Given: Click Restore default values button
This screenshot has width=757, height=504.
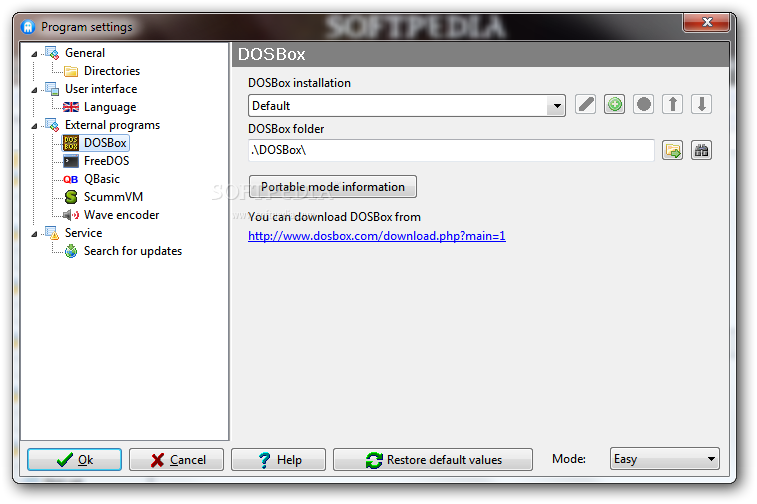Looking at the screenshot, I should pos(433,460).
